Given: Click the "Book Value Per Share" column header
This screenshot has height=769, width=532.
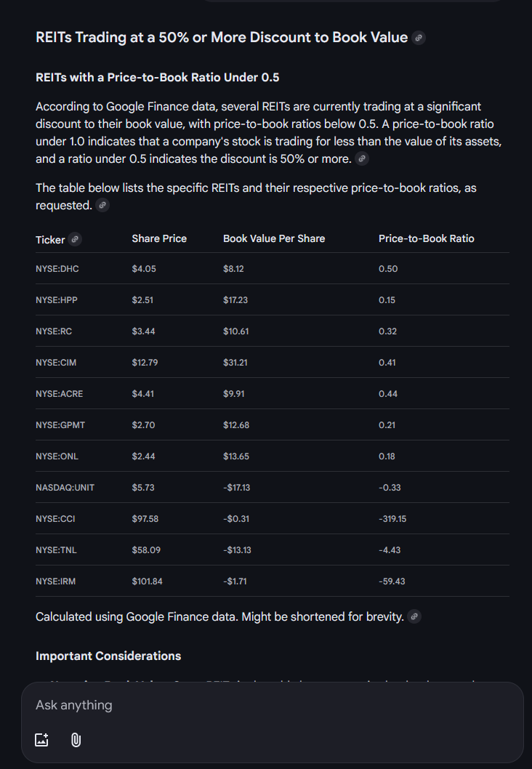Looking at the screenshot, I should [274, 238].
